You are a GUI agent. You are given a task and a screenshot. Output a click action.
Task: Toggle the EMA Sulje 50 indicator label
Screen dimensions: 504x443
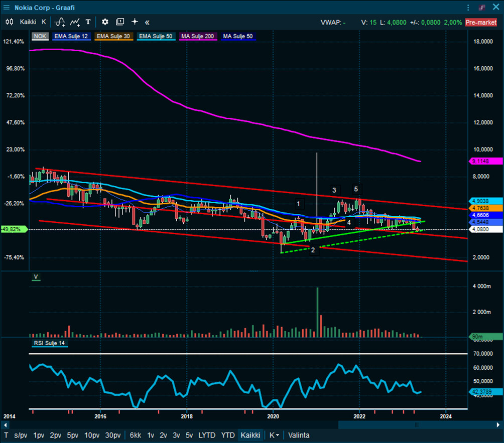pyautogui.click(x=156, y=36)
